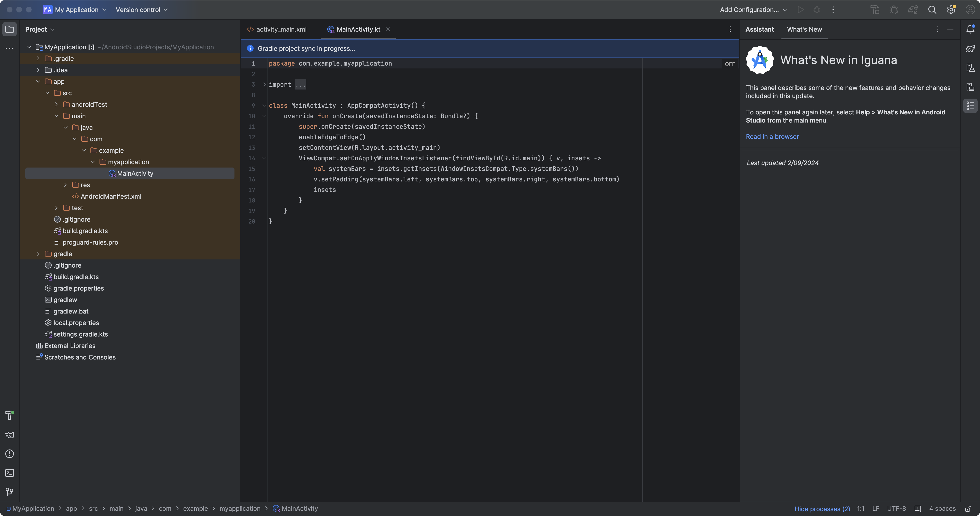Select MainActivity in the project tree
This screenshot has height=516, width=980.
click(130, 174)
